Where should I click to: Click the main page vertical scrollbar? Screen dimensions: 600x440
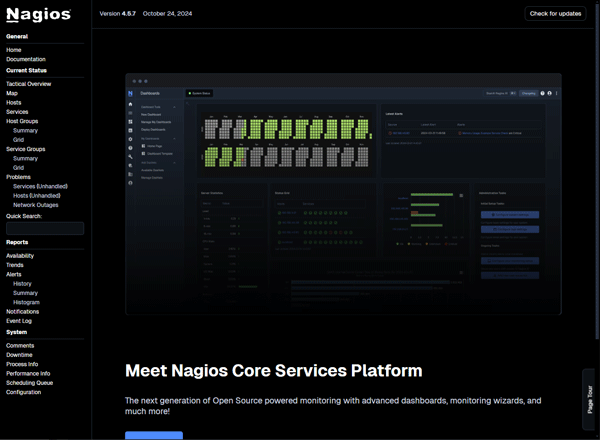pos(597,173)
